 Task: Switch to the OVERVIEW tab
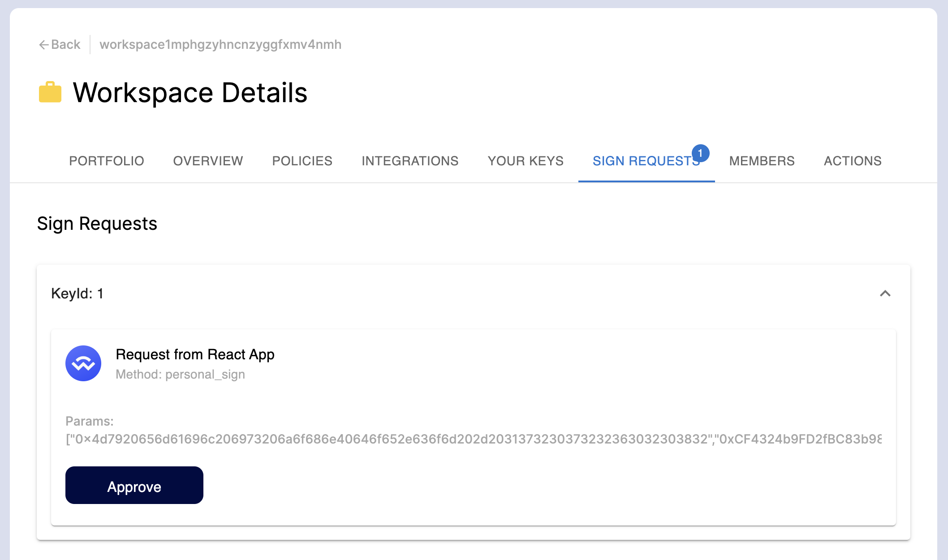point(208,161)
